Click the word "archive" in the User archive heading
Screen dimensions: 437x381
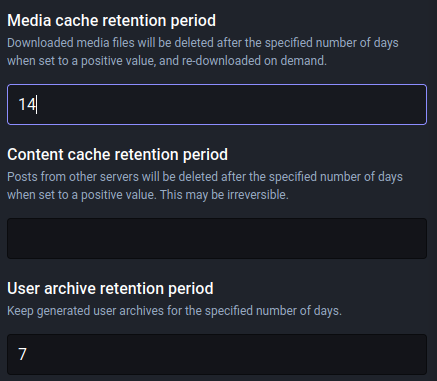click(70, 288)
